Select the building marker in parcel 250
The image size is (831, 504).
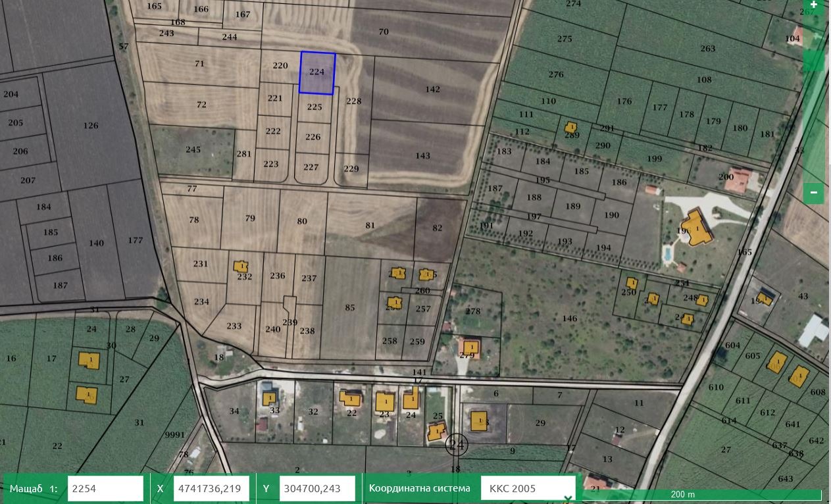coord(631,283)
